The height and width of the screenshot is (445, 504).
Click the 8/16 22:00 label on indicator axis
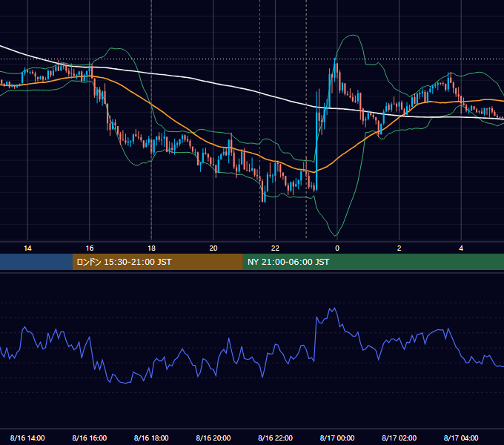pos(275,438)
